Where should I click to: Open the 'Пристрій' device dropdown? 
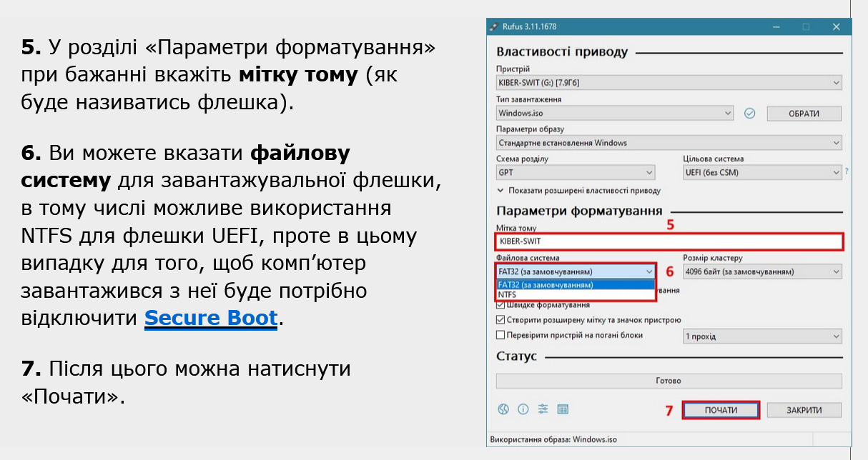click(669, 83)
